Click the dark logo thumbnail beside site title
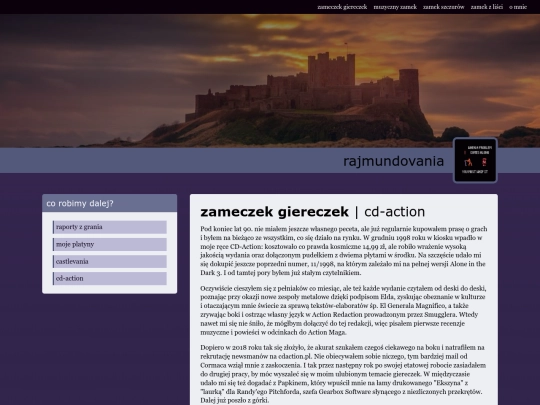The width and height of the screenshot is (540, 405). point(475,160)
